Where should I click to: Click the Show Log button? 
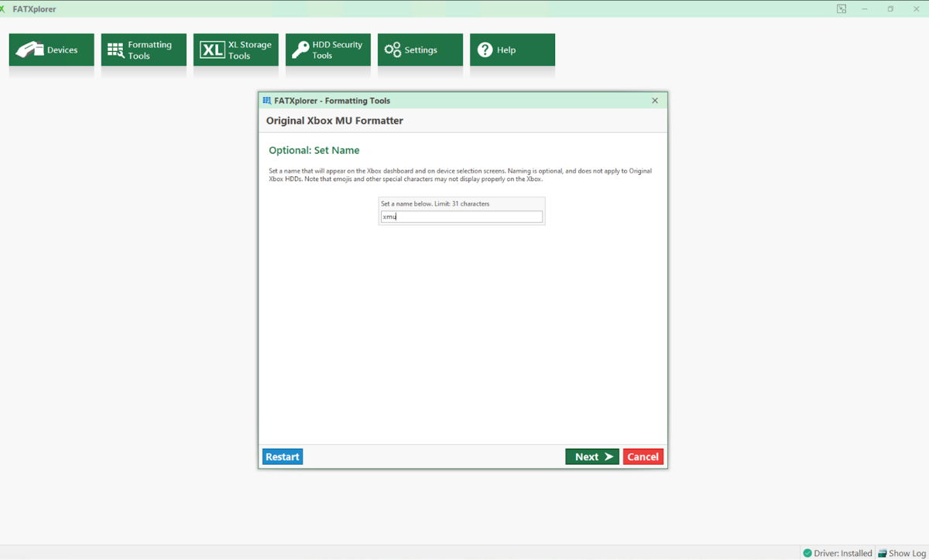tap(902, 553)
